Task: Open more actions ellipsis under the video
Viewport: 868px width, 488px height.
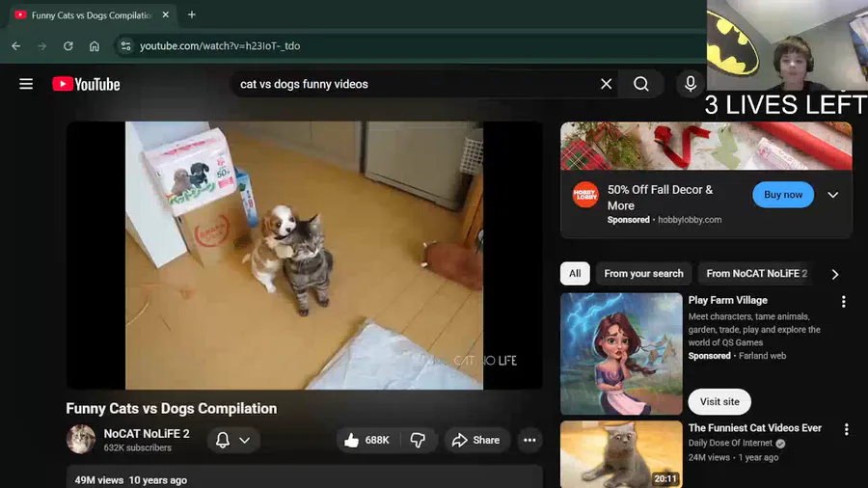Action: [529, 440]
